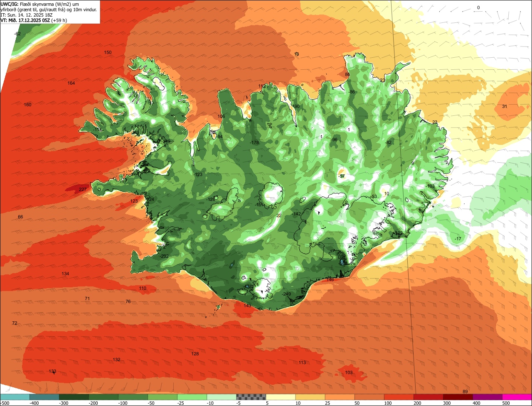The height and width of the screenshot is (406, 532).
Task: Click the legend tick label "200"
Action: click(417, 403)
